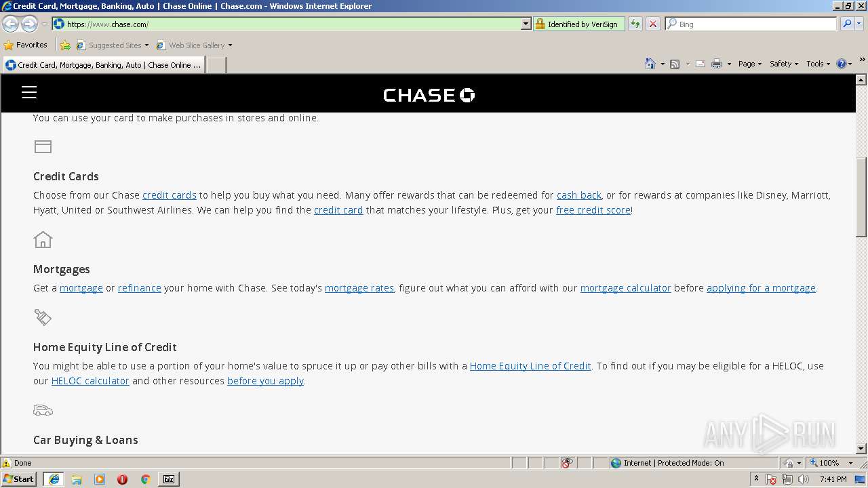
Task: Open the 'free credit score' link
Action: click(x=593, y=210)
